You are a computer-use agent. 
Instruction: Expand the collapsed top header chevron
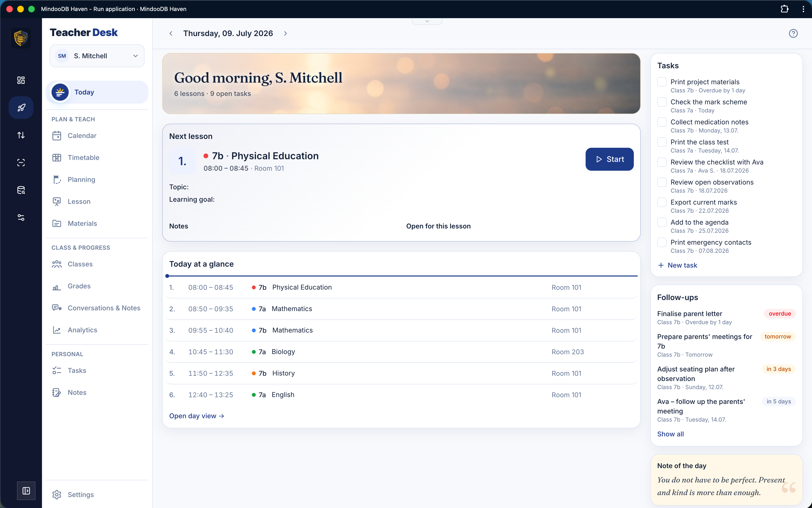[427, 21]
